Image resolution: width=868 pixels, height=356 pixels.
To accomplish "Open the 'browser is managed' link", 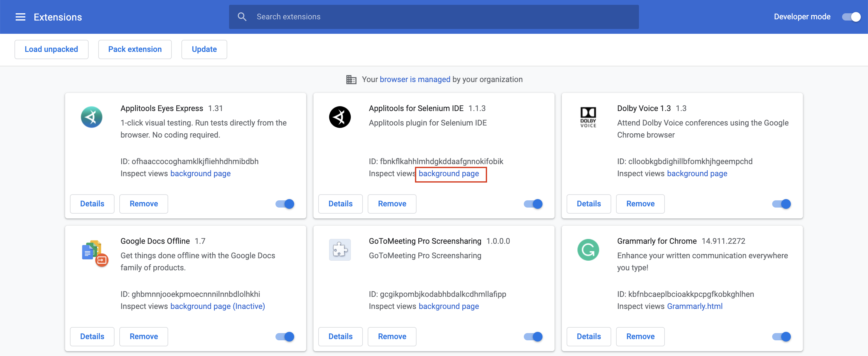I will click(415, 80).
